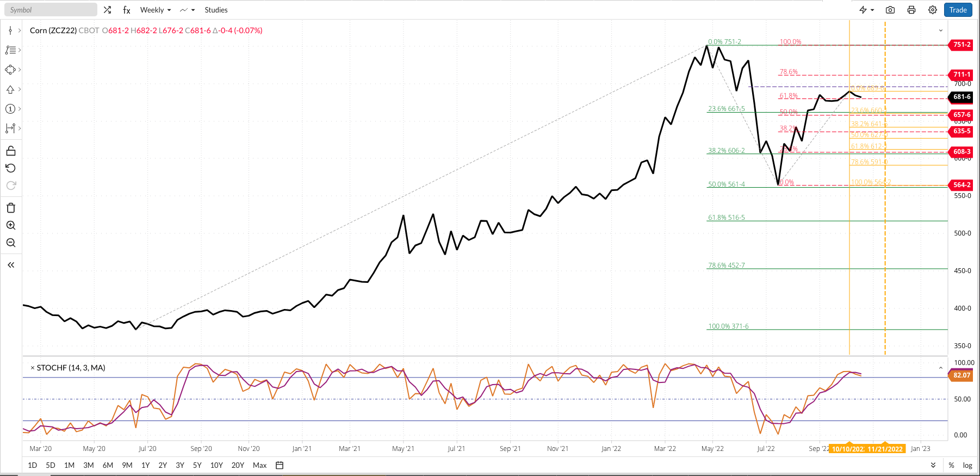The image size is (980, 476).
Task: Expand options beside the bar marker tool
Action: coord(20,30)
